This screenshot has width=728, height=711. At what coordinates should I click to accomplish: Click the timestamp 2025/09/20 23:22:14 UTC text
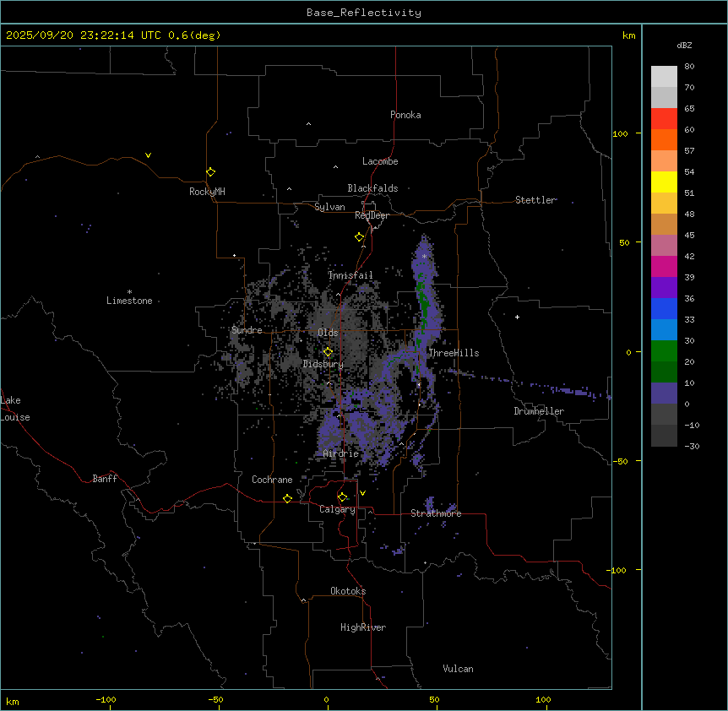[84, 35]
